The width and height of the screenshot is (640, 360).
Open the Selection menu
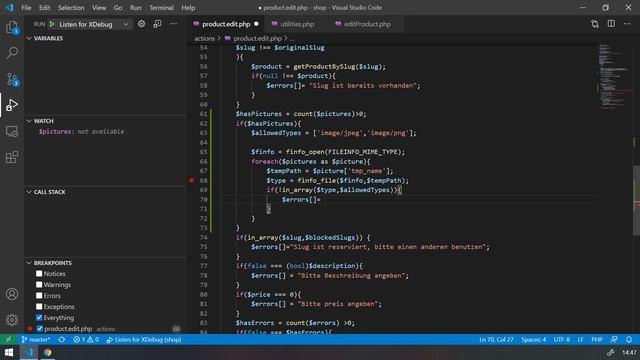click(x=71, y=8)
